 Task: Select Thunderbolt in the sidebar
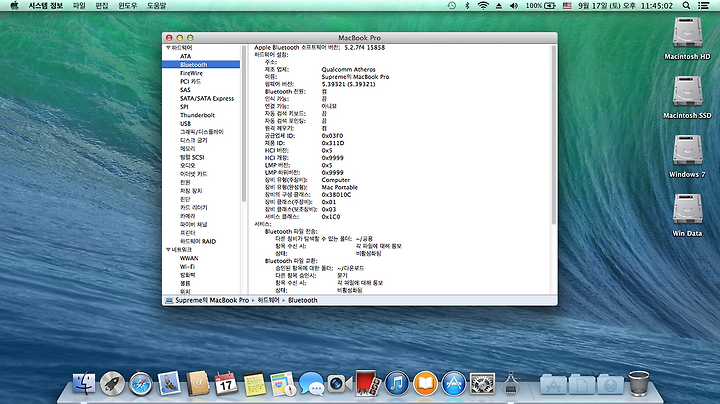(x=197, y=115)
